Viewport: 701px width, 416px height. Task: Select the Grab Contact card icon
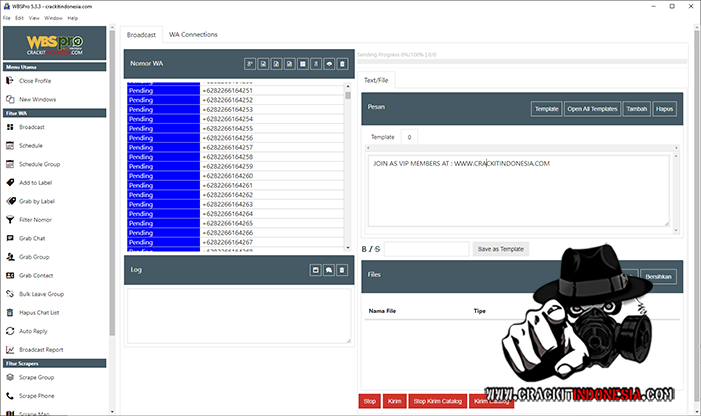10,275
